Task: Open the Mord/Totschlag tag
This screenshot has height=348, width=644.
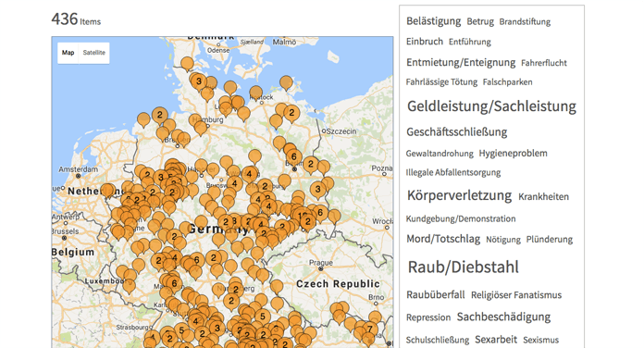Action: pyautogui.click(x=443, y=239)
